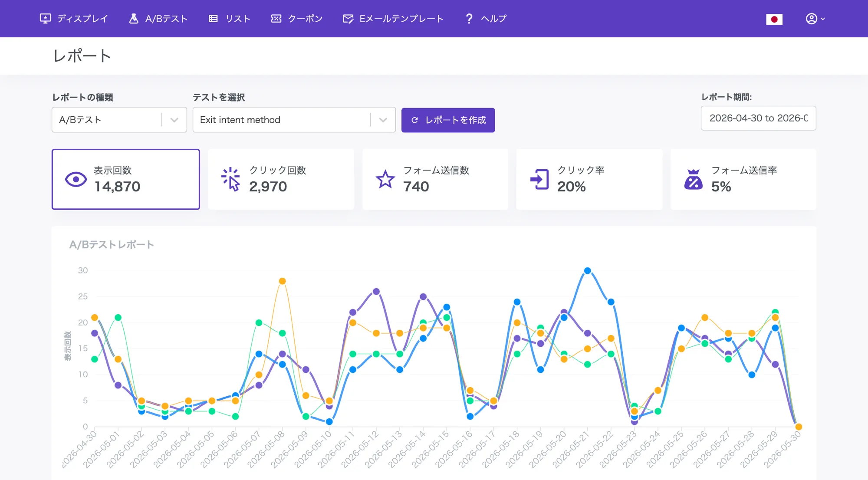Select the クリック回数 2,970 metric card
The height and width of the screenshot is (480, 868).
281,179
